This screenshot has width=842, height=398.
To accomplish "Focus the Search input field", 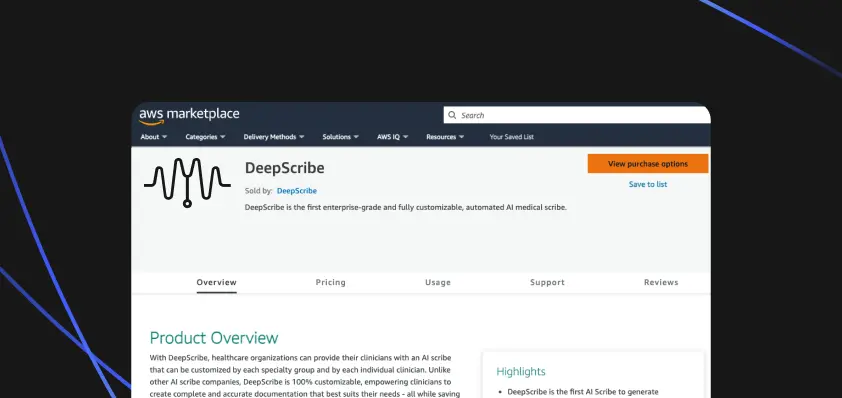I will [577, 115].
